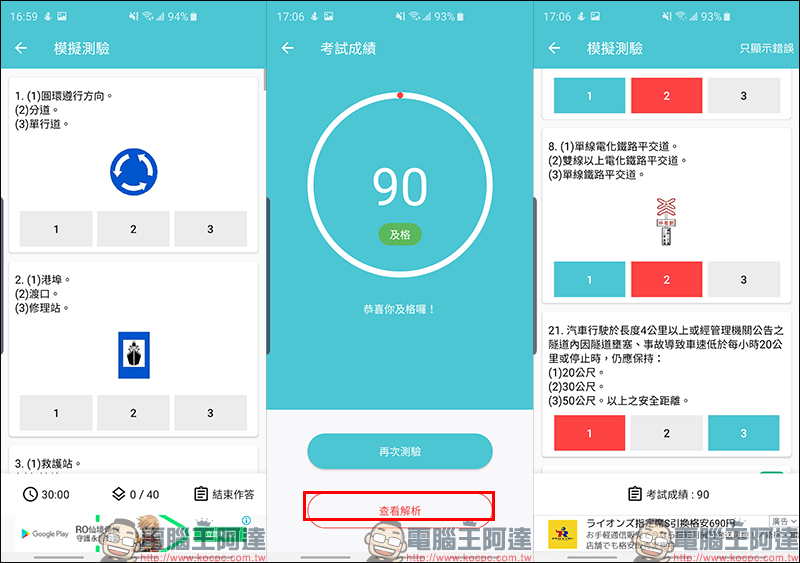
Task: Click the ship harbor sign image
Action: 134,355
